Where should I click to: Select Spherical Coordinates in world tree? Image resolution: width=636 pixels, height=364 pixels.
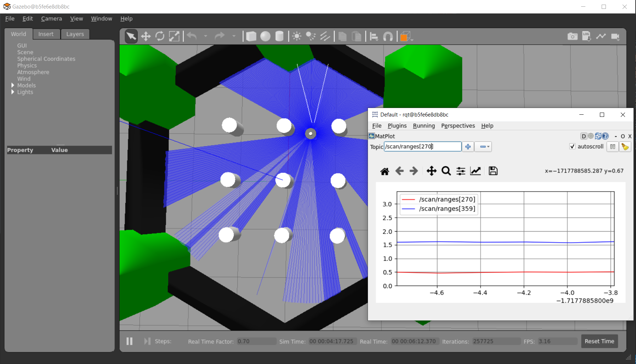click(x=46, y=59)
